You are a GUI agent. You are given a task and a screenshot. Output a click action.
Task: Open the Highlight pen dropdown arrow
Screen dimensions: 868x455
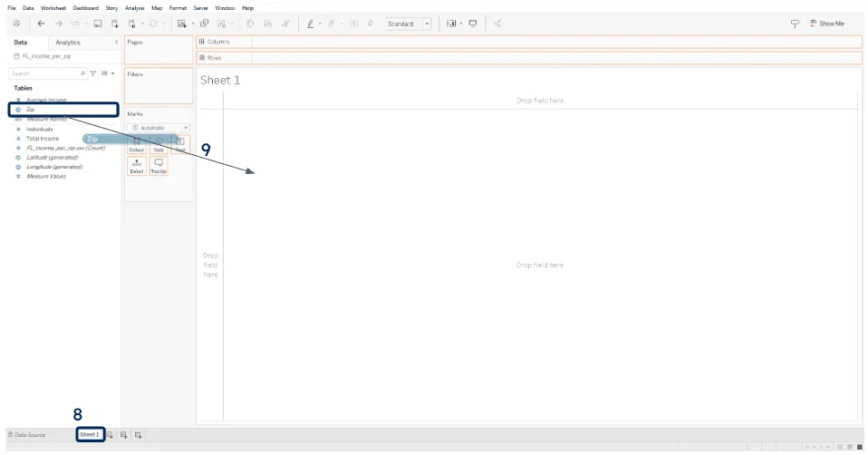[x=320, y=24]
